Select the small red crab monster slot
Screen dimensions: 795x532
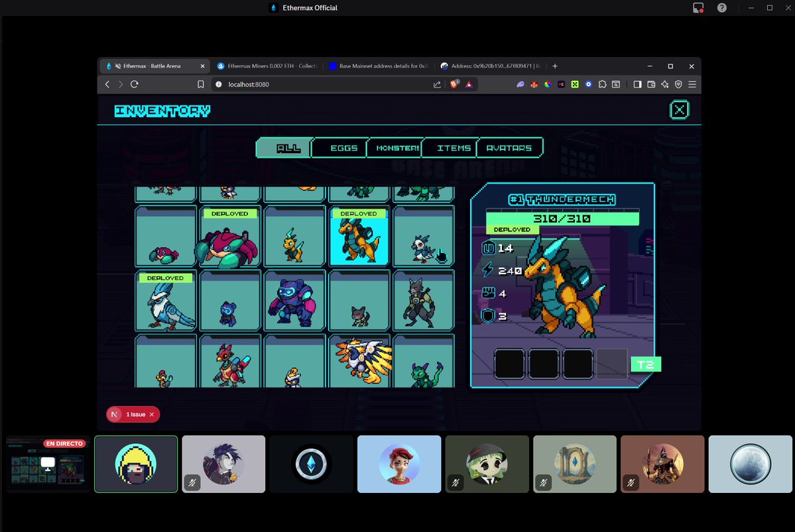pyautogui.click(x=165, y=236)
